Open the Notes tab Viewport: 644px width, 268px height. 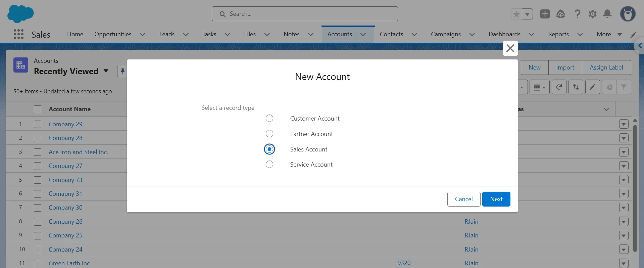pyautogui.click(x=291, y=34)
